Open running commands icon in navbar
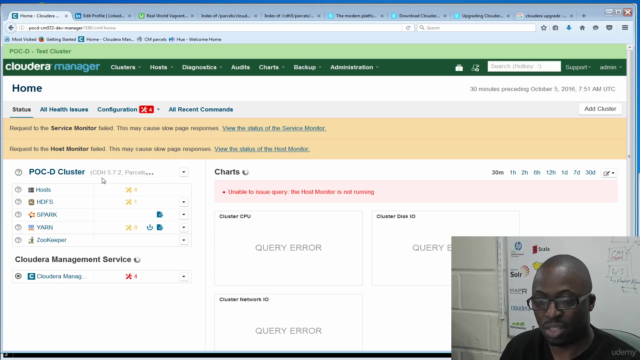 point(475,68)
